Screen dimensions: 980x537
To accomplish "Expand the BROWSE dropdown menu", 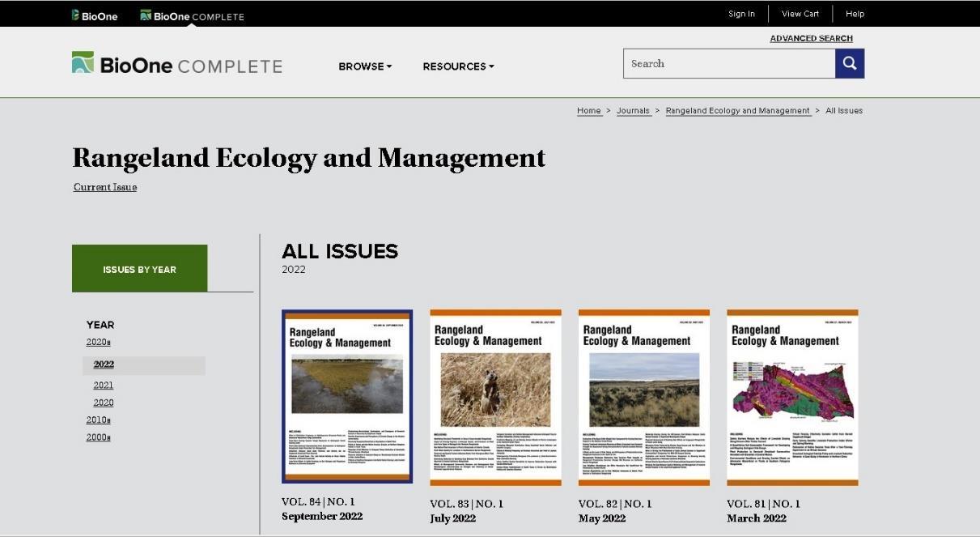I will [365, 66].
